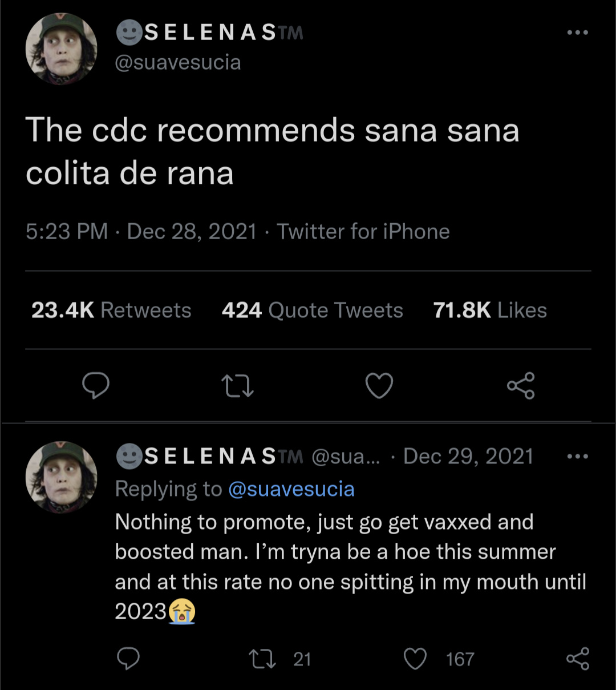Image resolution: width=616 pixels, height=690 pixels.
Task: Share the reply tweet
Action: coord(577,659)
